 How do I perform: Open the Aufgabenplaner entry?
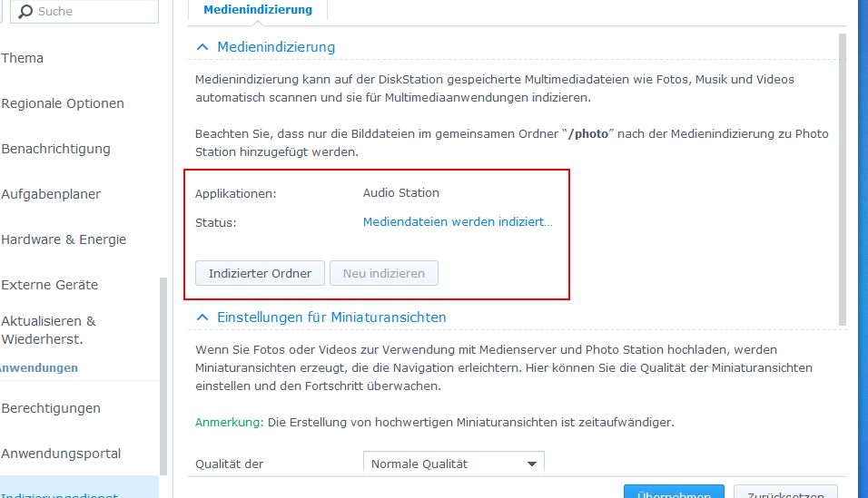[x=51, y=194]
